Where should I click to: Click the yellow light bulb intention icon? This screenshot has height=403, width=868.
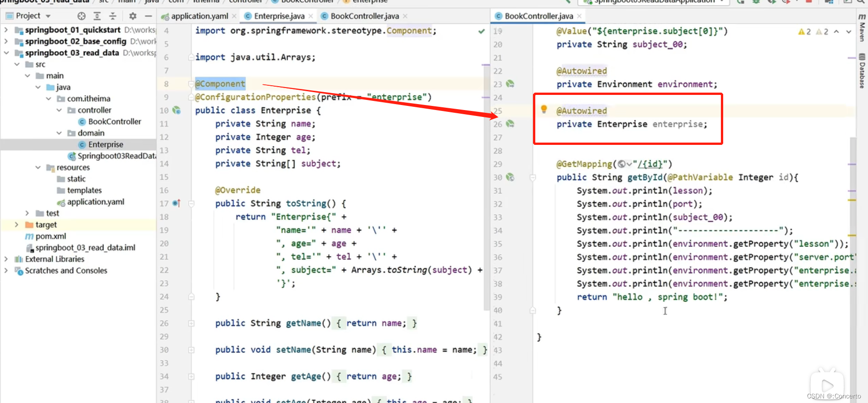[544, 109]
